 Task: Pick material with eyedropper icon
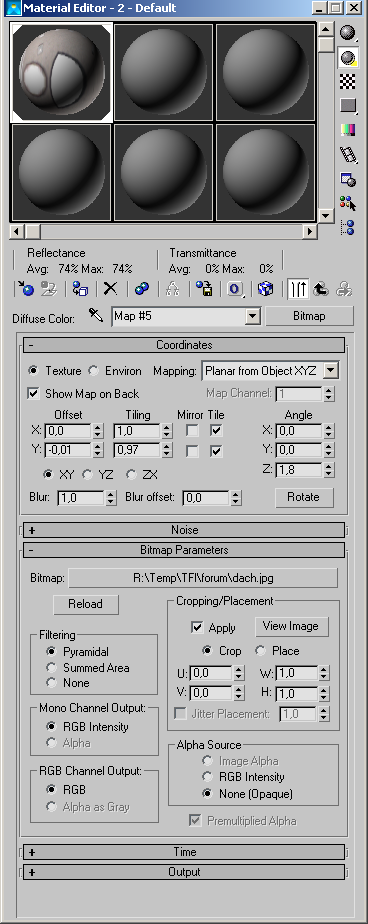pyautogui.click(x=96, y=315)
